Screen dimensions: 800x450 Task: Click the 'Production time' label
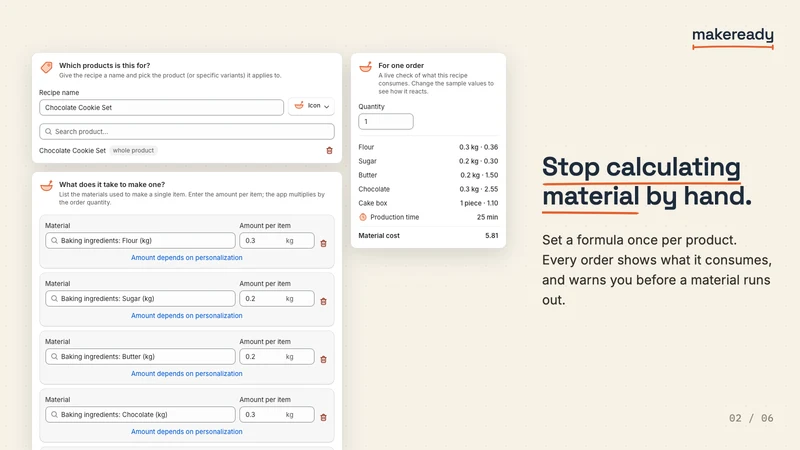[394, 217]
